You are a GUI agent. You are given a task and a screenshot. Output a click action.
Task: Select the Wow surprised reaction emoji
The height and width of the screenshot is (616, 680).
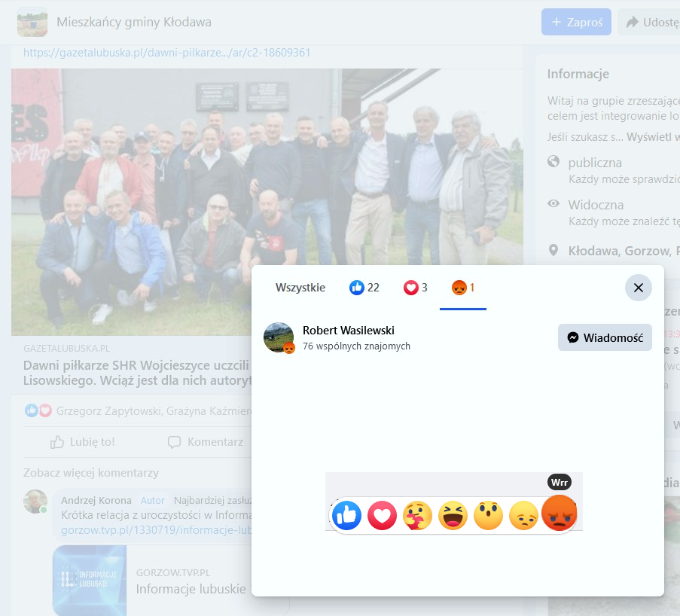[x=488, y=515]
